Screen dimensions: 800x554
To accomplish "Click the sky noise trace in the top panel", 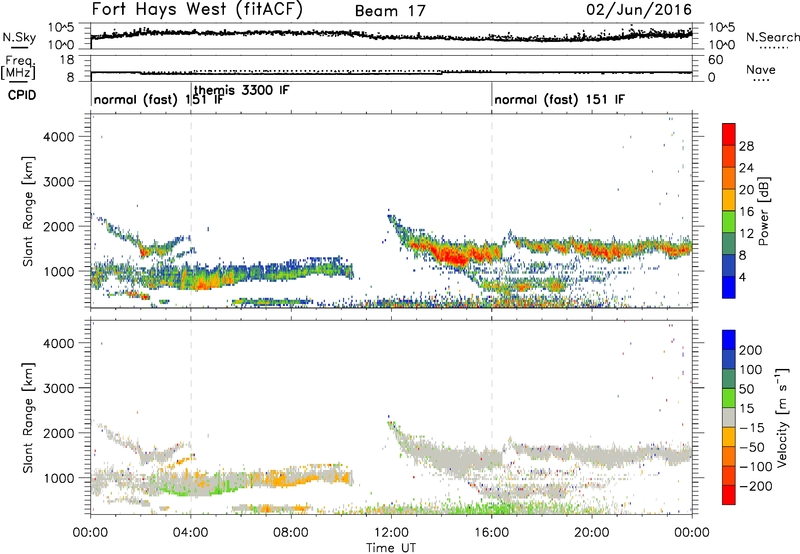I will pos(391,35).
